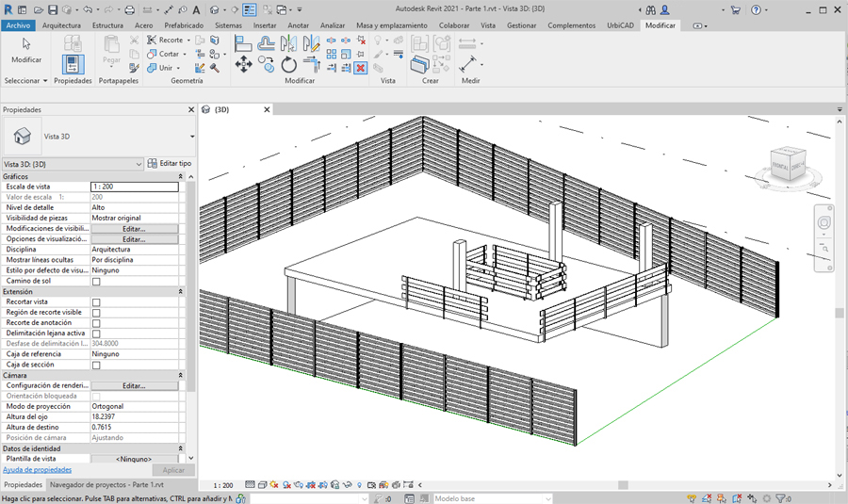Click the red Delete element icon

pos(360,68)
